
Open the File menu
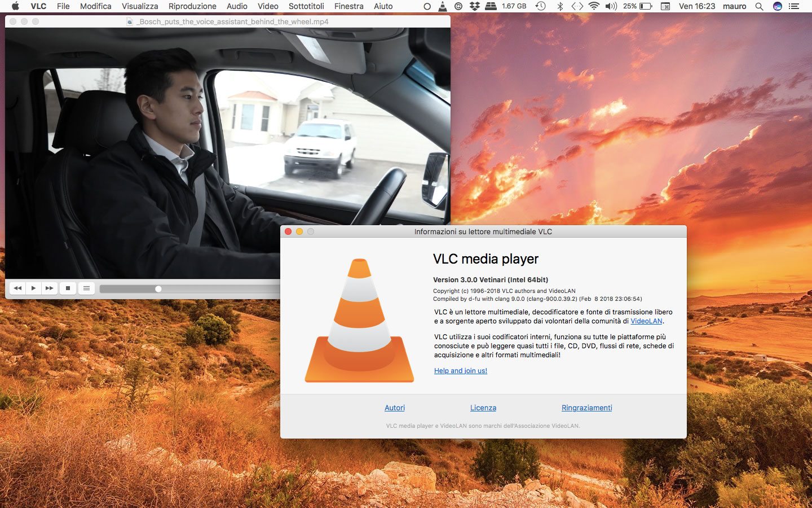click(63, 6)
